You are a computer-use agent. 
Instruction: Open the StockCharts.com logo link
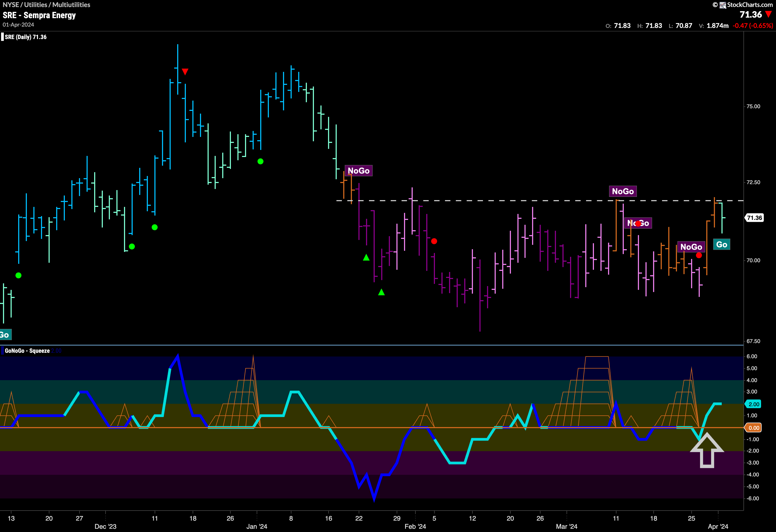click(x=746, y=5)
